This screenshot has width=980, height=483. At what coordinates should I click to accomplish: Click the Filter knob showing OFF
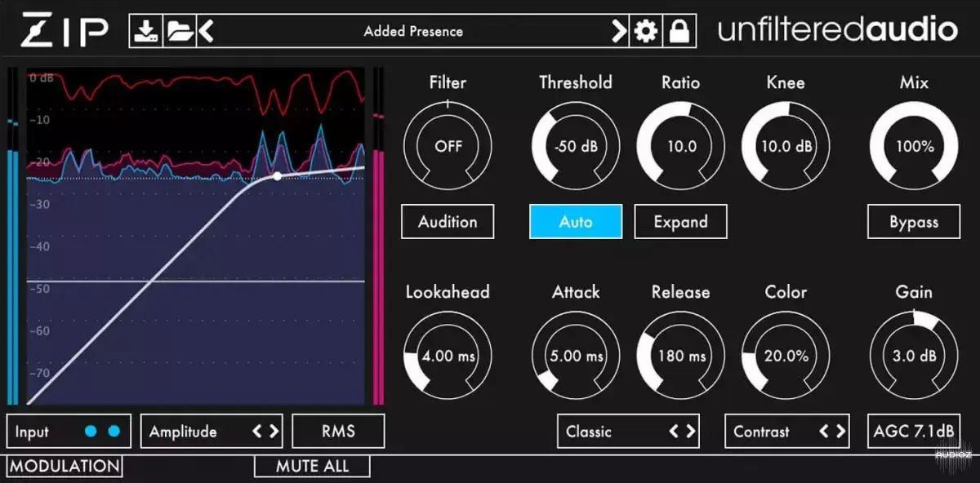[x=448, y=146]
